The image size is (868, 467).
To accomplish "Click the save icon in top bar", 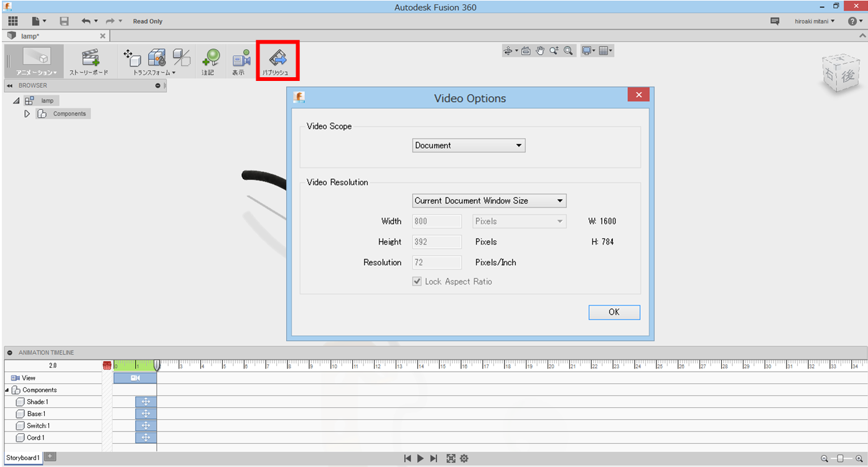I will click(x=64, y=21).
